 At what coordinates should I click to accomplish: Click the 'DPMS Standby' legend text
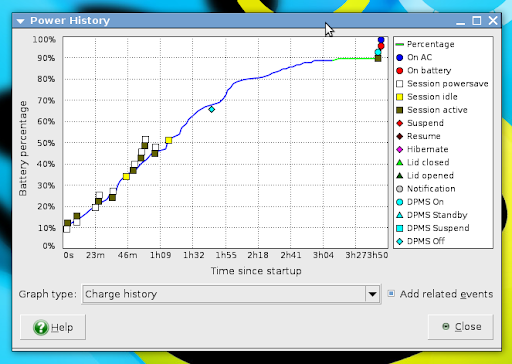[437, 215]
